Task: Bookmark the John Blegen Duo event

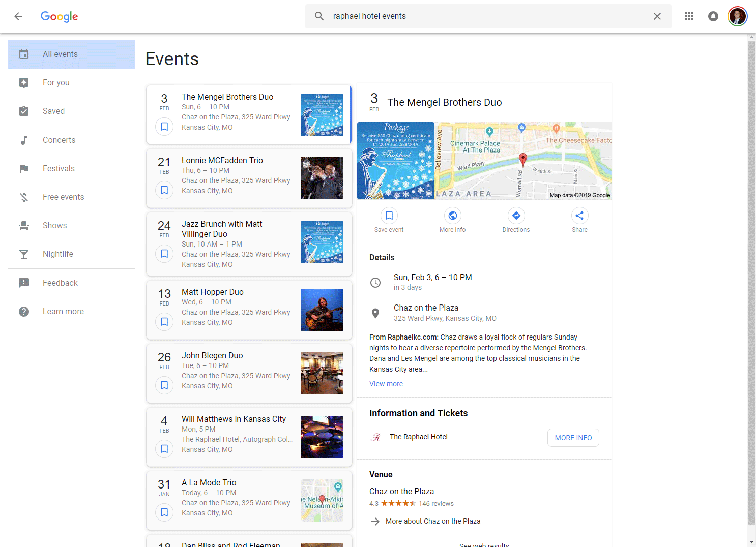Action: pos(164,385)
